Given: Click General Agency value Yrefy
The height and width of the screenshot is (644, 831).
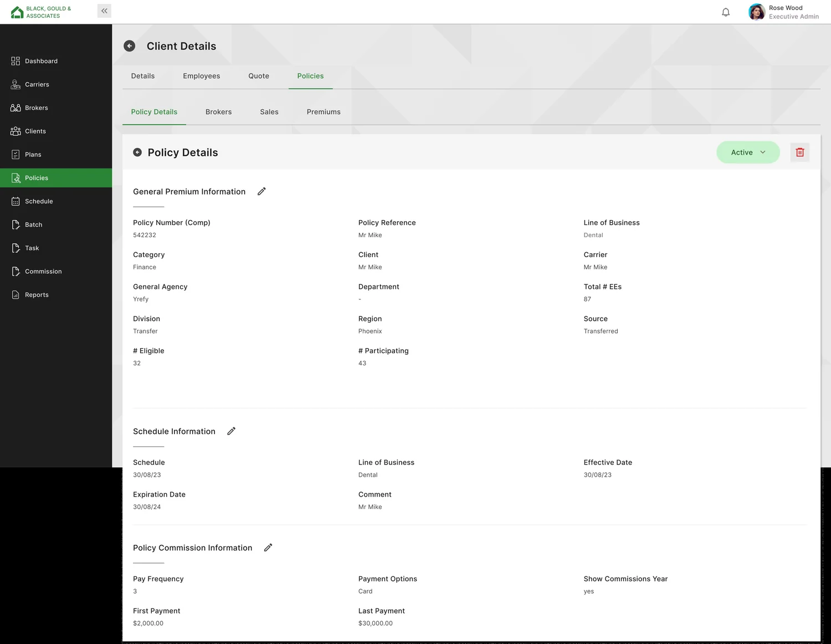Looking at the screenshot, I should [x=141, y=299].
